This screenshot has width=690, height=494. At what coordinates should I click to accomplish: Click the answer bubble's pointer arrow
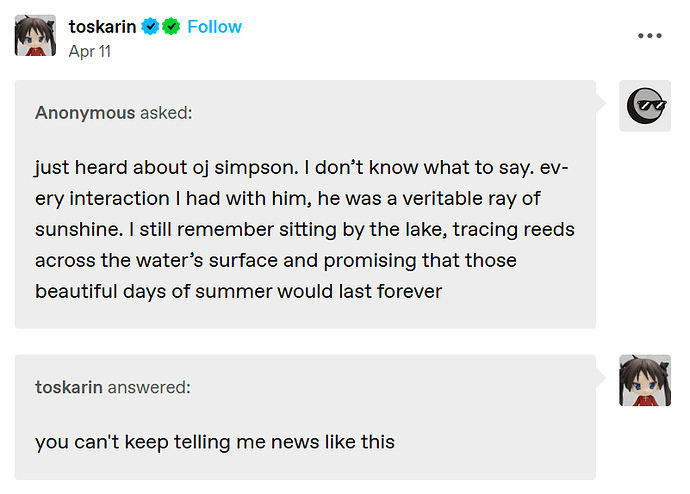click(x=601, y=378)
